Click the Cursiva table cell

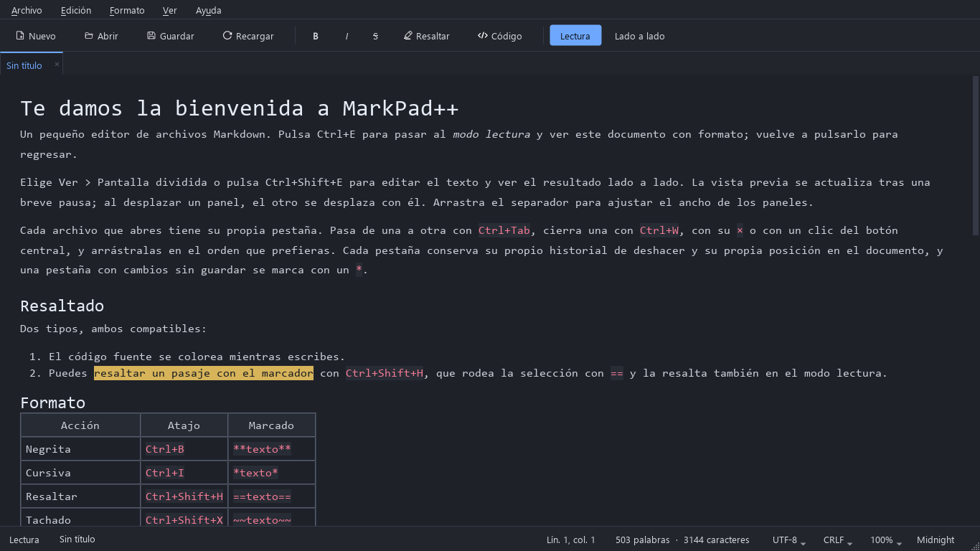tap(80, 473)
